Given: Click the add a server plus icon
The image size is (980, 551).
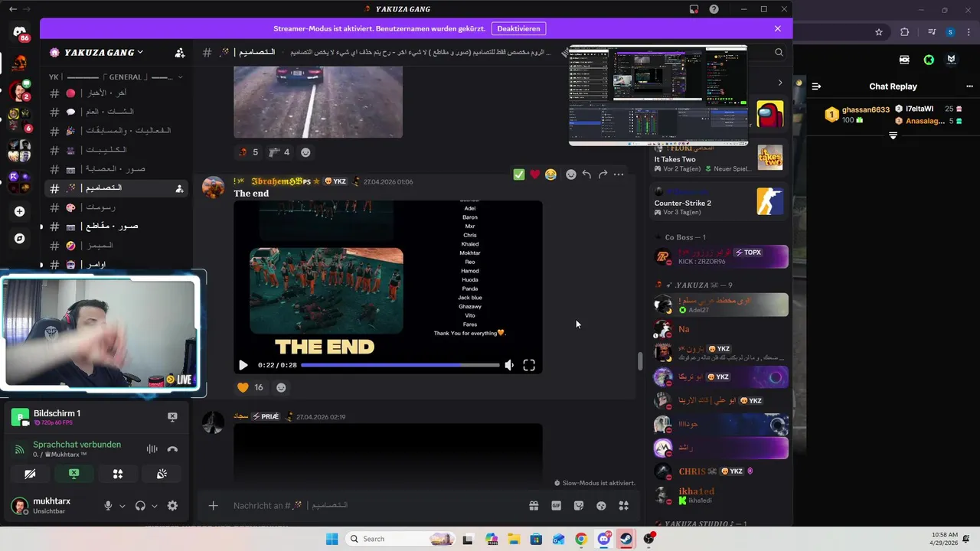Looking at the screenshot, I should pos(20,211).
